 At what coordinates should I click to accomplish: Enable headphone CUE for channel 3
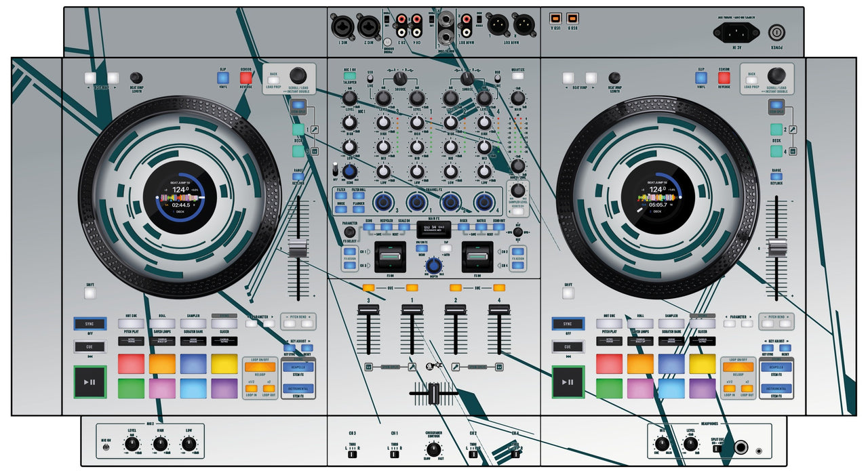368,288
